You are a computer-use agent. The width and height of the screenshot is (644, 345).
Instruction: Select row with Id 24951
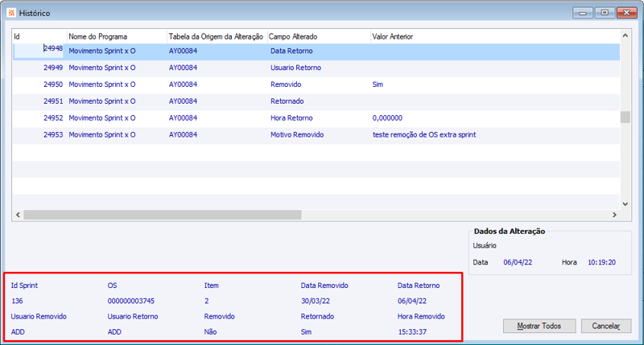[x=316, y=101]
